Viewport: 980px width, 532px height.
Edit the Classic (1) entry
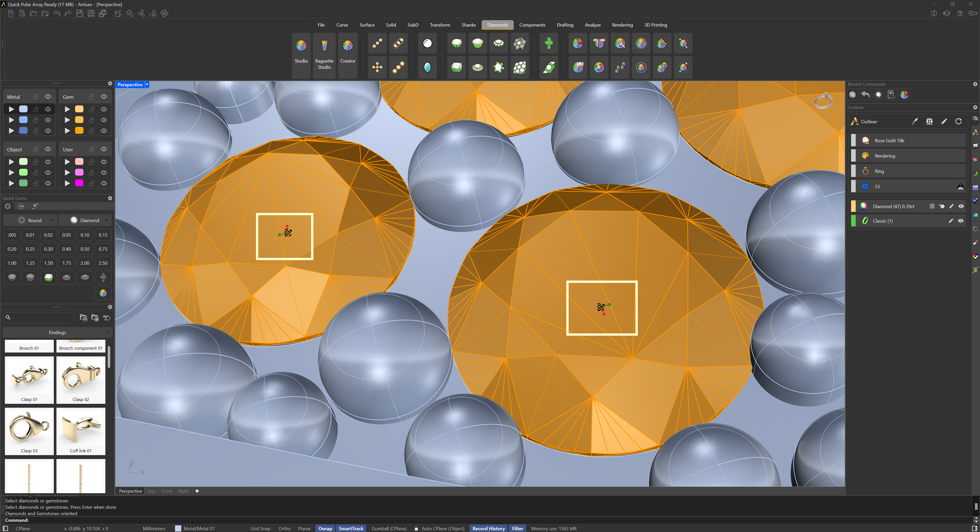[x=951, y=221]
